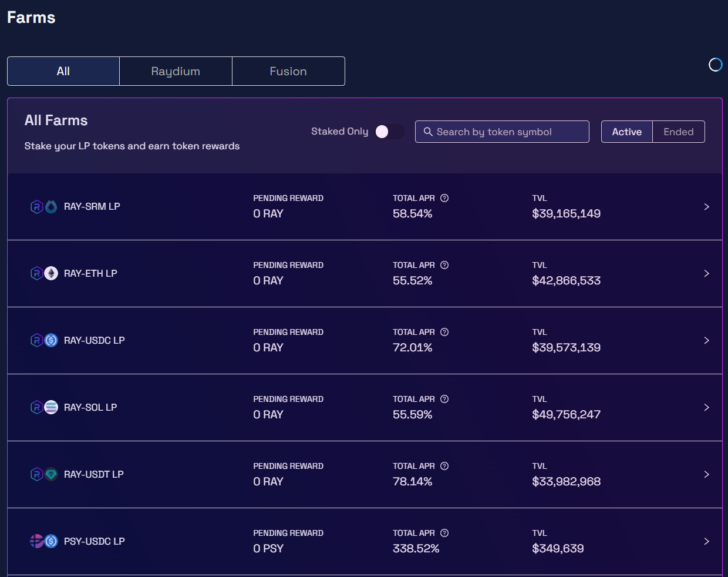Click the magnifier icon in the search box
728x577 pixels.
[x=428, y=132]
